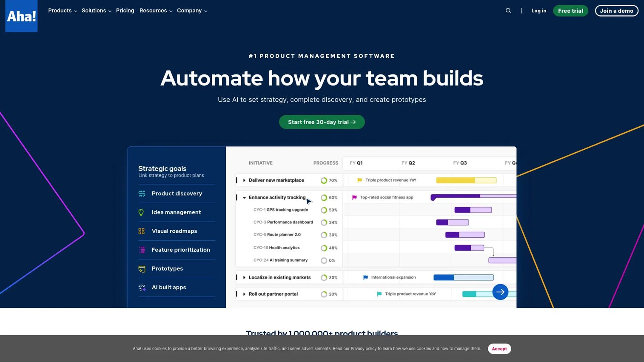Select the Prototypes tab
The height and width of the screenshot is (362, 644).
coord(177,269)
